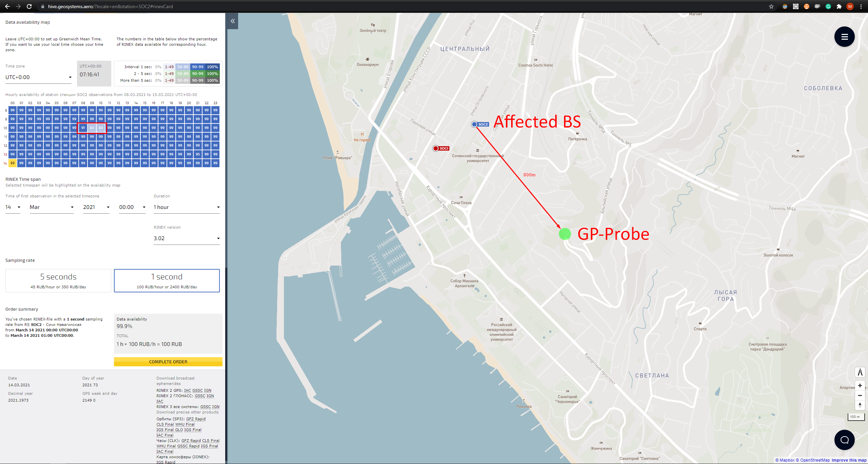Open the RINEX 2 GPS IAC link
Image resolution: width=868 pixels, height=464 pixels.
(187, 391)
